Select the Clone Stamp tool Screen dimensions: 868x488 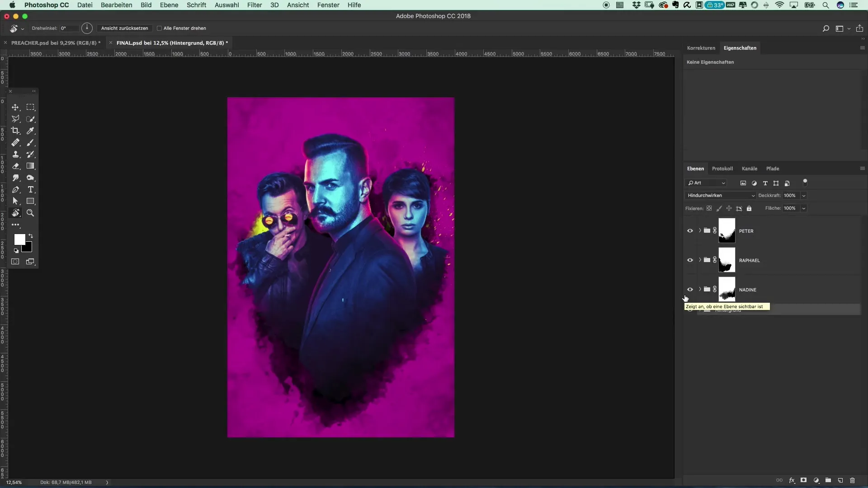pos(15,154)
